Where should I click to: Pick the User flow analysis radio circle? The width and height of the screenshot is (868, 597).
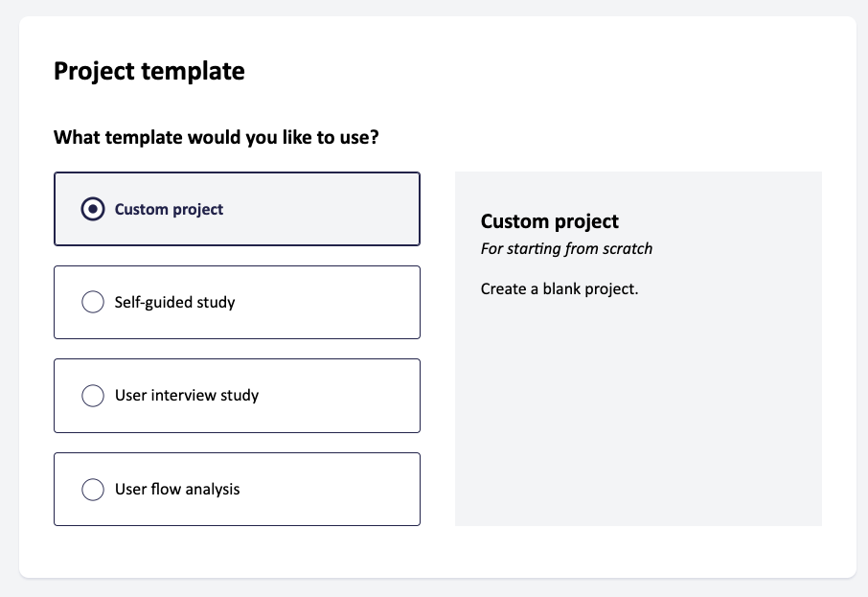tap(93, 489)
